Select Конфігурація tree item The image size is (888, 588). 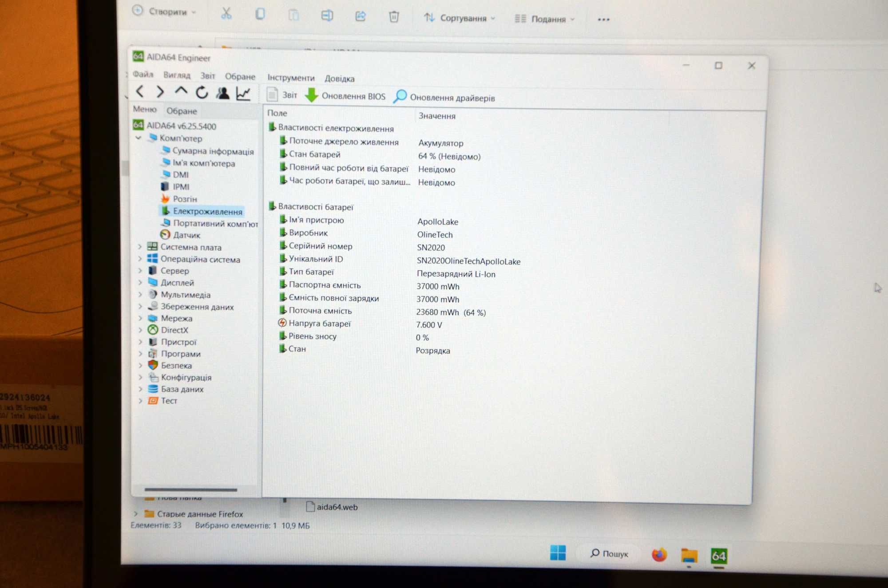coord(180,378)
